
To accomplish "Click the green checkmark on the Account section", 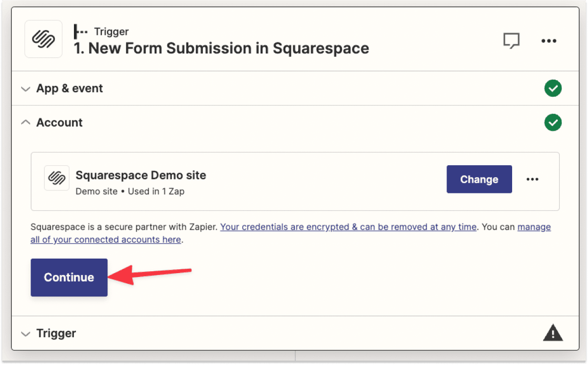I will pos(552,122).
